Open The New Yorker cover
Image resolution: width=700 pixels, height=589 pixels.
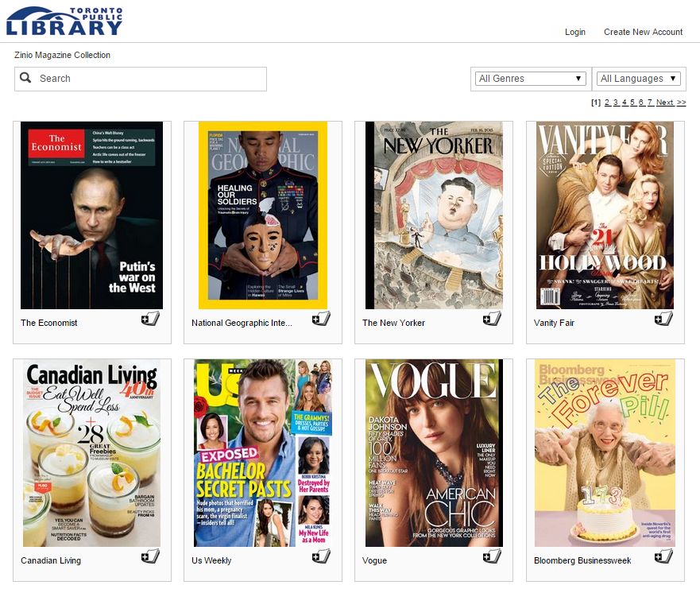434,215
